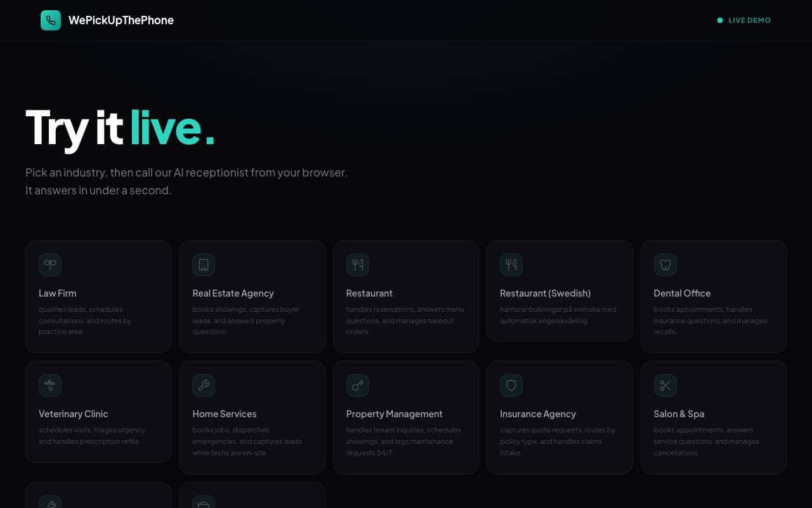
Task: Click the Home Services wrench icon
Action: (x=204, y=385)
